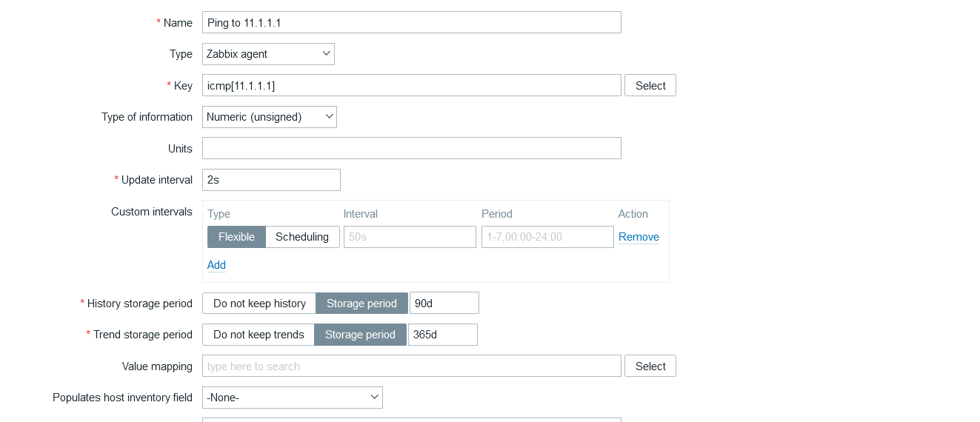This screenshot has width=980, height=422.
Task: Click the Key field containing icmp[11.1.1.1]
Action: coord(411,85)
